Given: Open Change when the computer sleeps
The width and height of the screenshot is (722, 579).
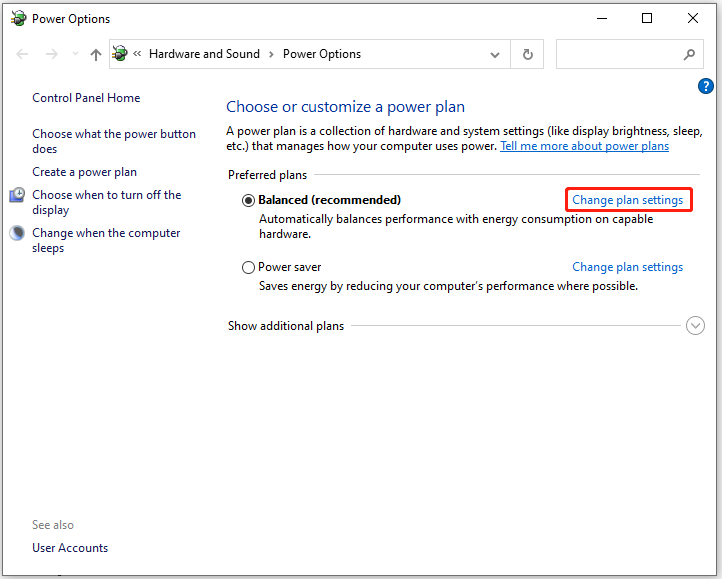Looking at the screenshot, I should click(x=106, y=240).
